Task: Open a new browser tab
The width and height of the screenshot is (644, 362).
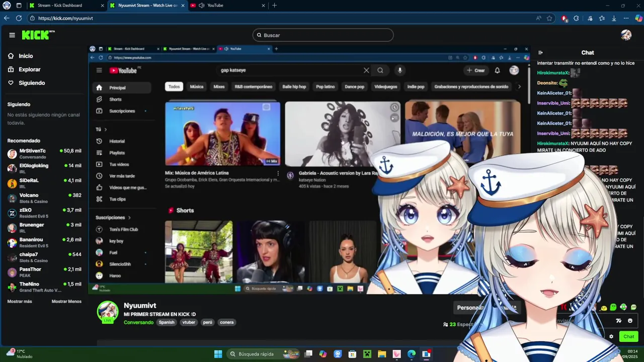Action: [274, 6]
